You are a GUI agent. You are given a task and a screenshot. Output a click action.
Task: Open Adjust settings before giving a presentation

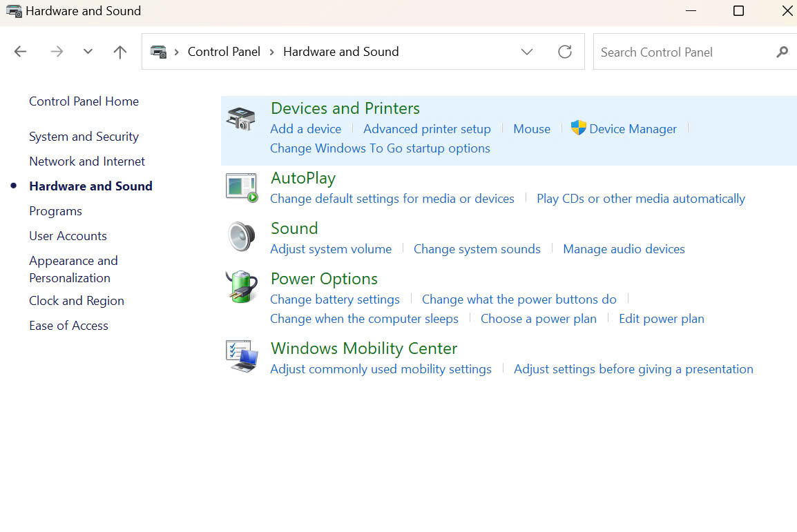(633, 369)
